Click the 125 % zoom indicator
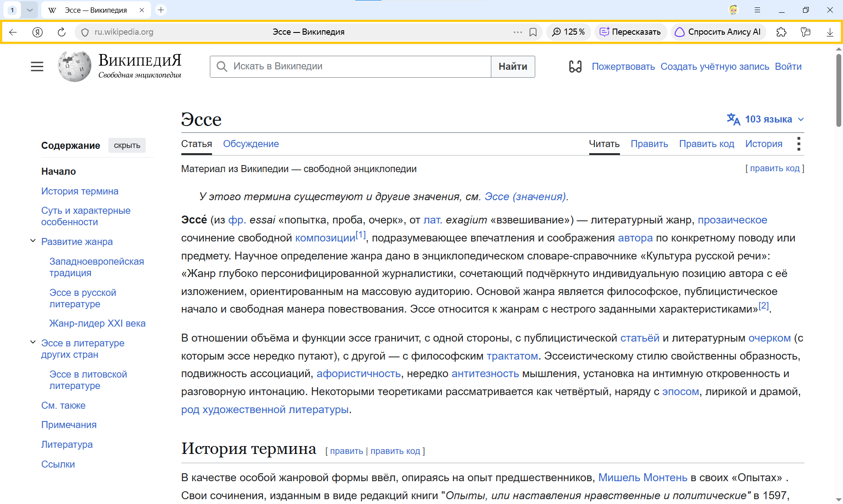This screenshot has height=504, width=843. pyautogui.click(x=568, y=32)
